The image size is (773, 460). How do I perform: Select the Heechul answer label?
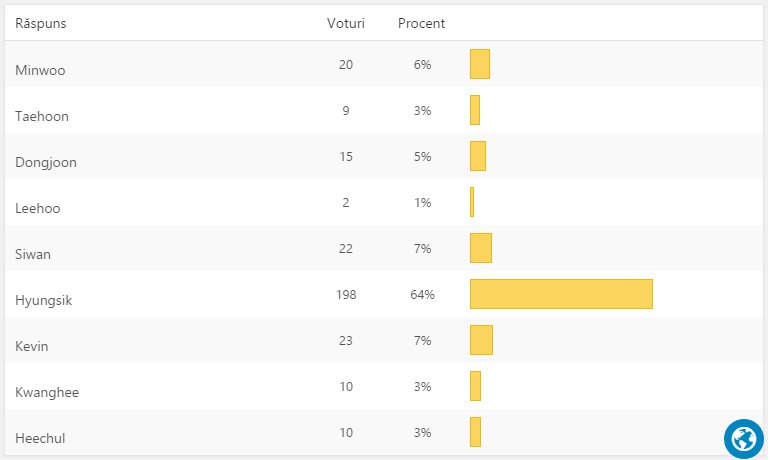[41, 438]
